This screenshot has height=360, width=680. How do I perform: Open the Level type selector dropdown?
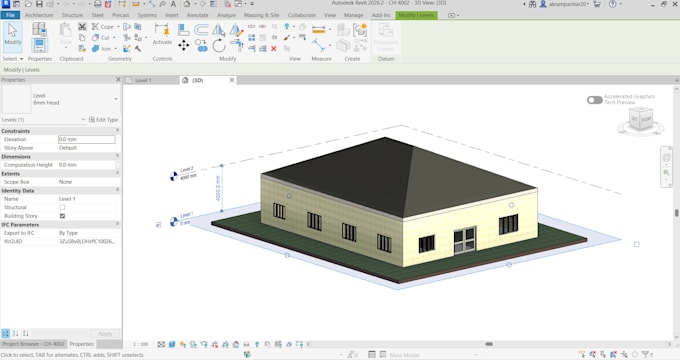115,99
